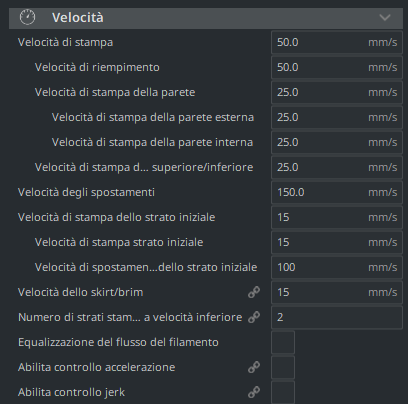Viewport: 408px width, 404px height.
Task: Click Velocità di riempimento input field
Action: pyautogui.click(x=337, y=67)
